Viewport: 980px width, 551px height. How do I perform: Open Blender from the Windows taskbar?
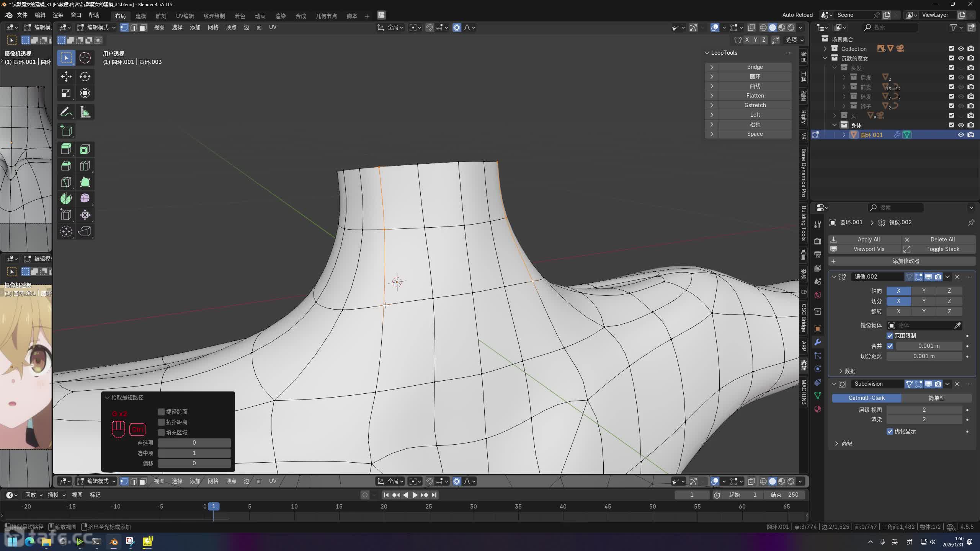click(114, 541)
